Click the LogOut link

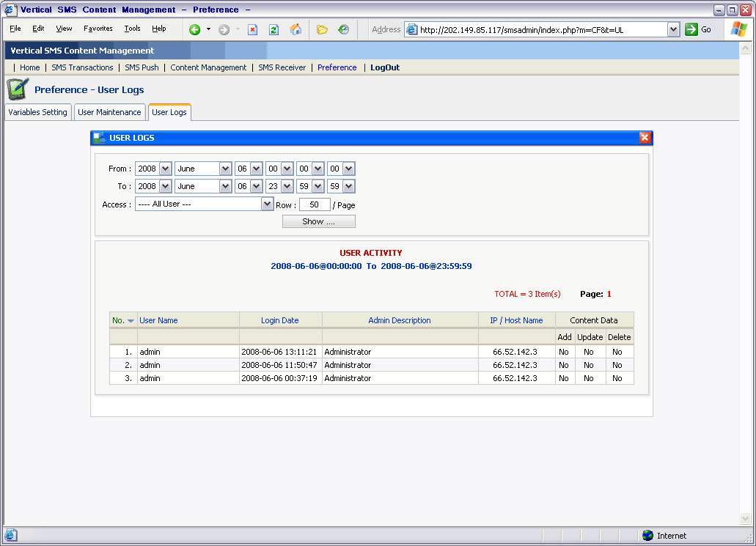(x=385, y=67)
